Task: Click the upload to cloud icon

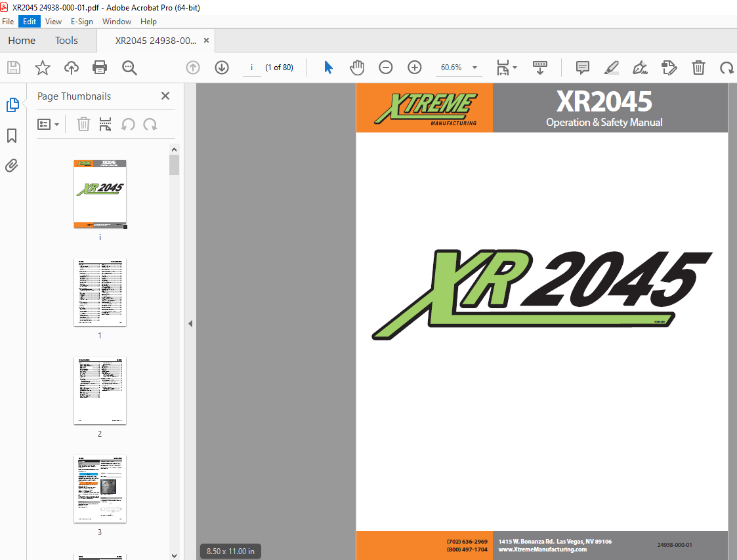Action: point(72,68)
